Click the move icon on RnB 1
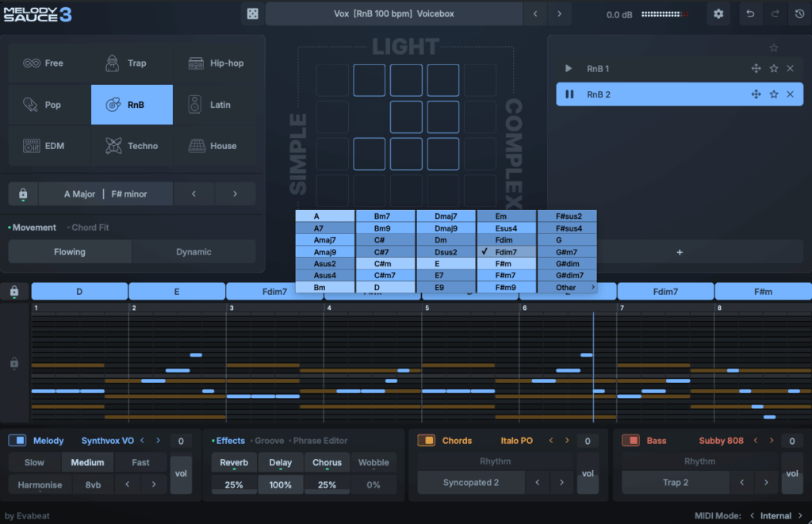812x524 pixels. [x=756, y=68]
